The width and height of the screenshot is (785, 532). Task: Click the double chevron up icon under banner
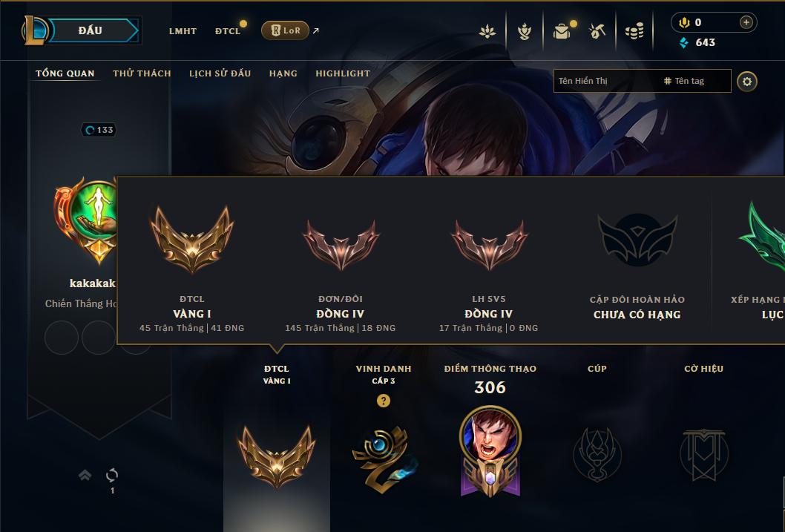pyautogui.click(x=85, y=475)
